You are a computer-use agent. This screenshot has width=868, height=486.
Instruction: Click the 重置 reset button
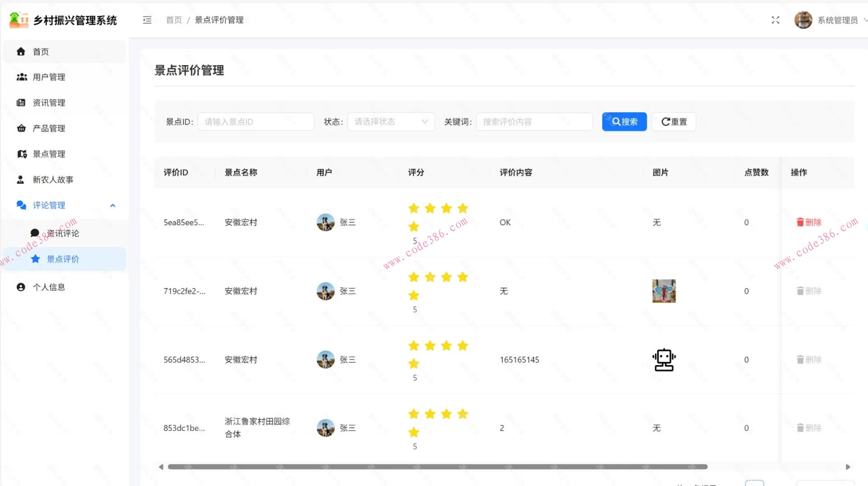tap(673, 121)
